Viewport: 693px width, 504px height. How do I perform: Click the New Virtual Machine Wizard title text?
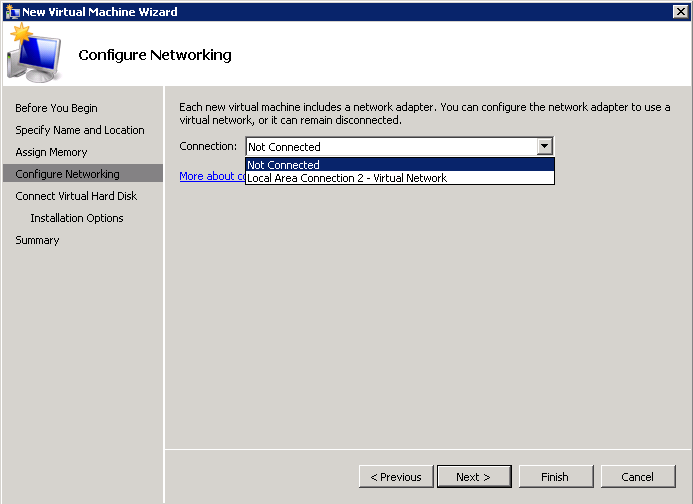tap(100, 11)
